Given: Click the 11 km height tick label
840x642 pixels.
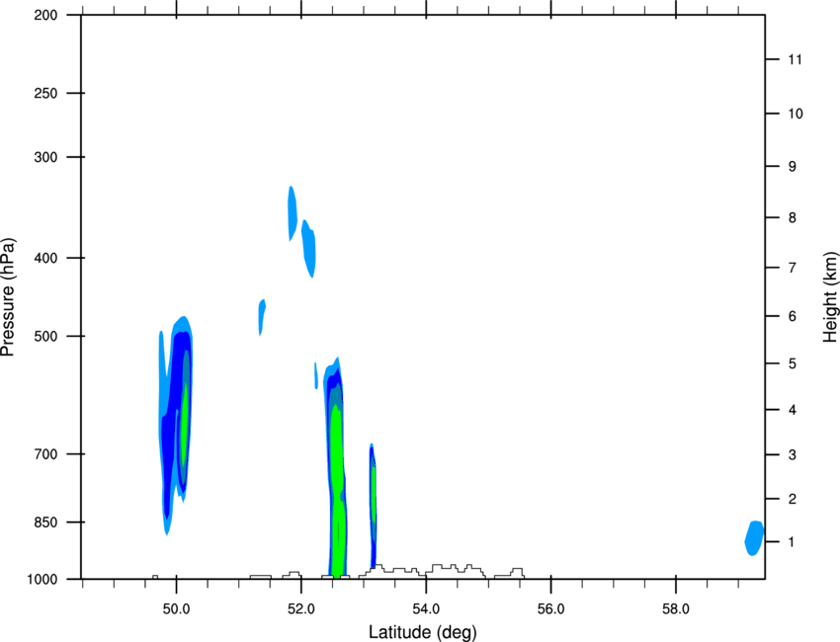Looking at the screenshot, I should click(796, 59).
